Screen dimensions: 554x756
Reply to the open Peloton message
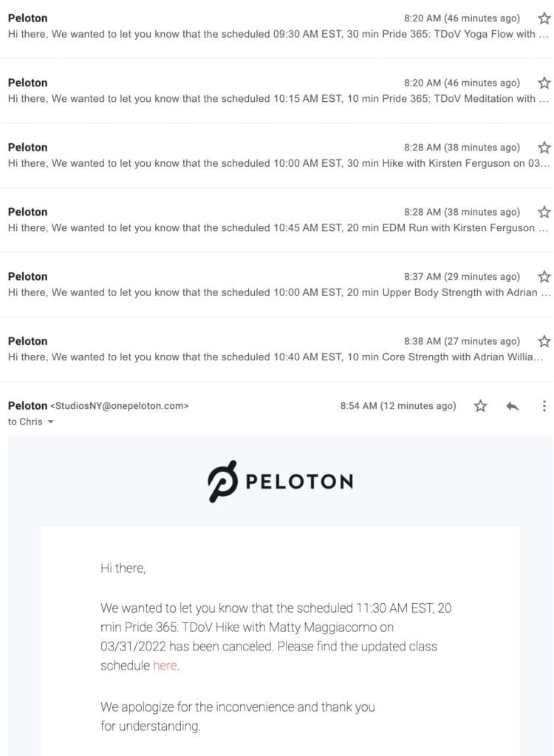[513, 407]
